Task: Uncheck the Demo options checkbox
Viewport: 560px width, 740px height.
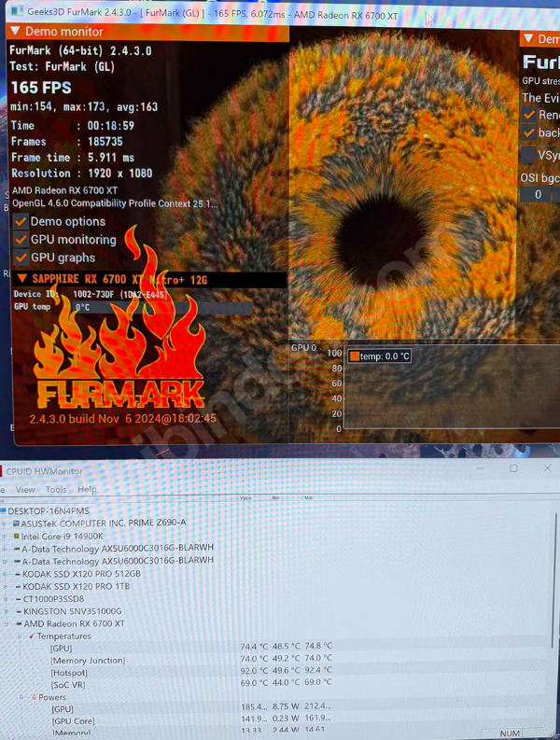Action: (x=21, y=221)
